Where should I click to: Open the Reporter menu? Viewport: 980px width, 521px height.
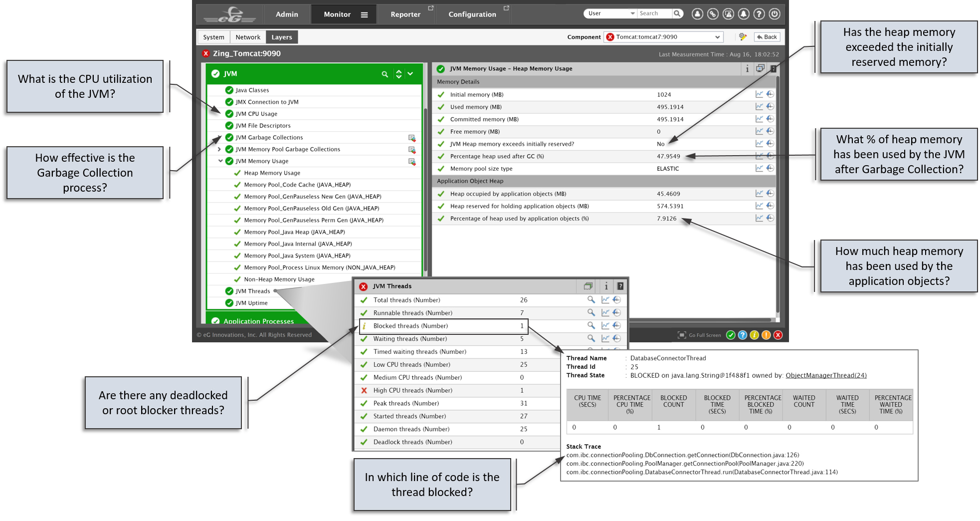pos(405,14)
